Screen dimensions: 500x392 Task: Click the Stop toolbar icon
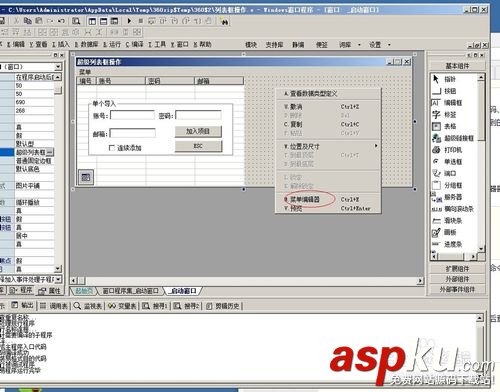(140, 21)
